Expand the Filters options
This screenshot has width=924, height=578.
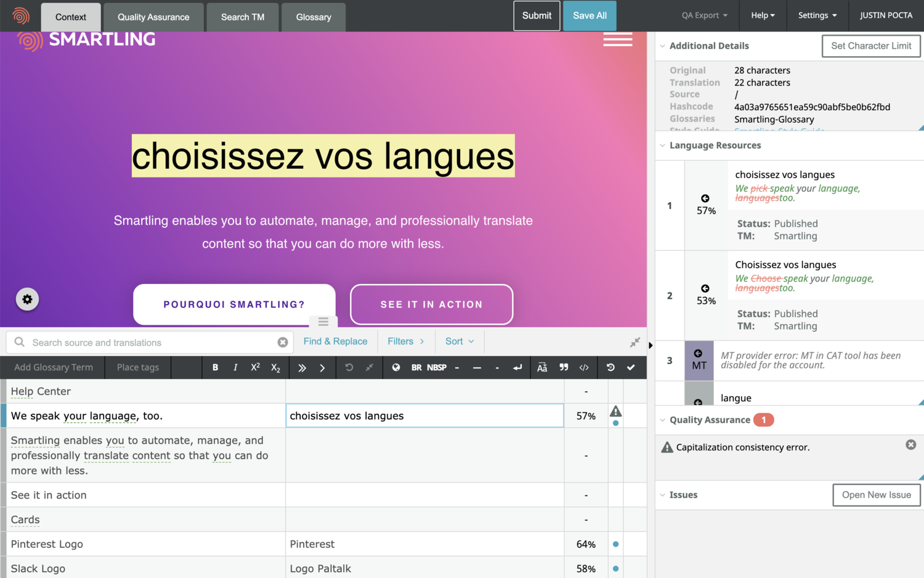coord(406,341)
